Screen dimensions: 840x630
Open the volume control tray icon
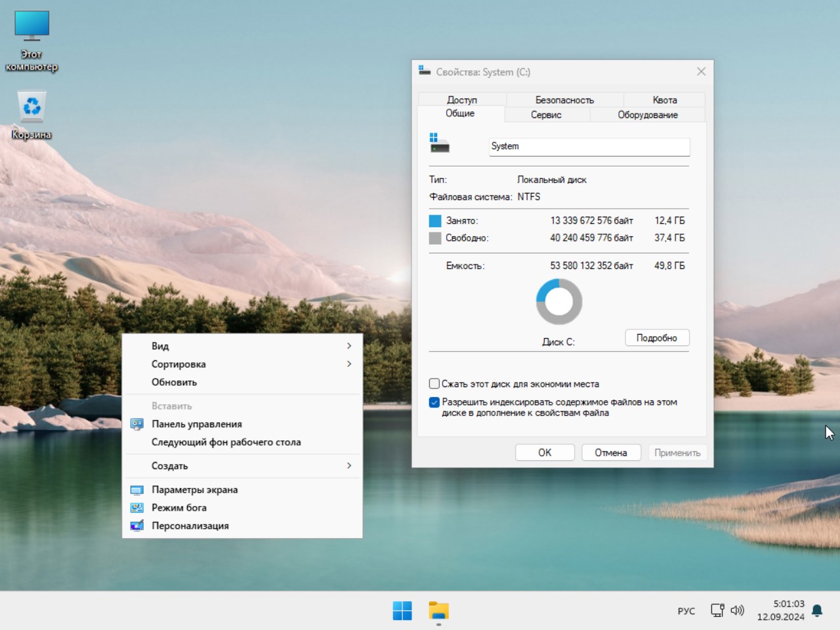tap(737, 611)
